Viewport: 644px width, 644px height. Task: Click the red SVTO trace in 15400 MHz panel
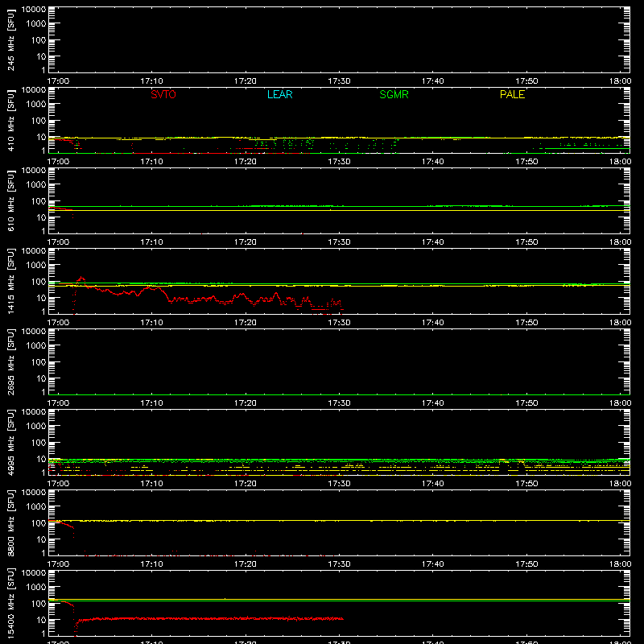click(x=209, y=618)
